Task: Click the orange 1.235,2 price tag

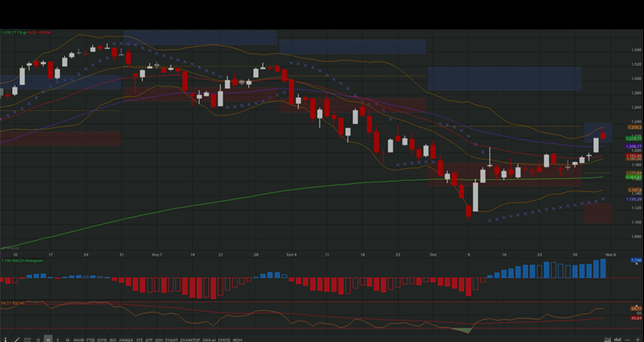Action: 634,128
